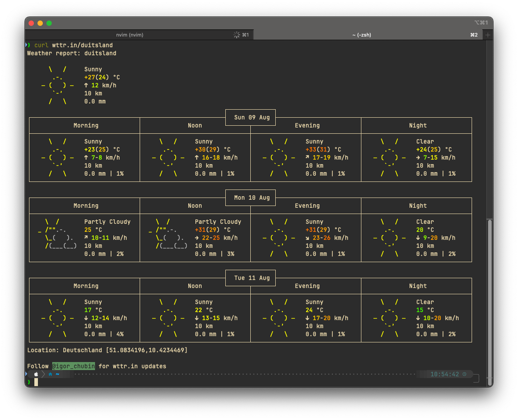Viewport: 518px width, 420px height.
Task: Click the blue prompt mark beside curl
Action: tap(28, 45)
